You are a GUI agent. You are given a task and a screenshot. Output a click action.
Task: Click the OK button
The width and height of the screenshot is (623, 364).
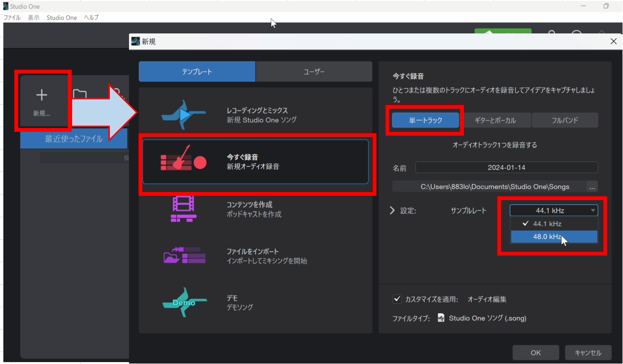pyautogui.click(x=536, y=353)
